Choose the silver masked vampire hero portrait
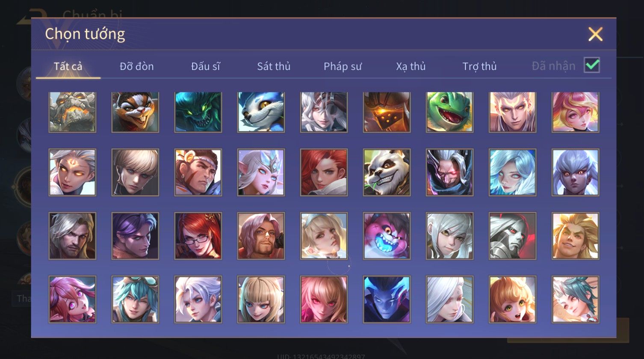644x359 pixels. pos(512,236)
